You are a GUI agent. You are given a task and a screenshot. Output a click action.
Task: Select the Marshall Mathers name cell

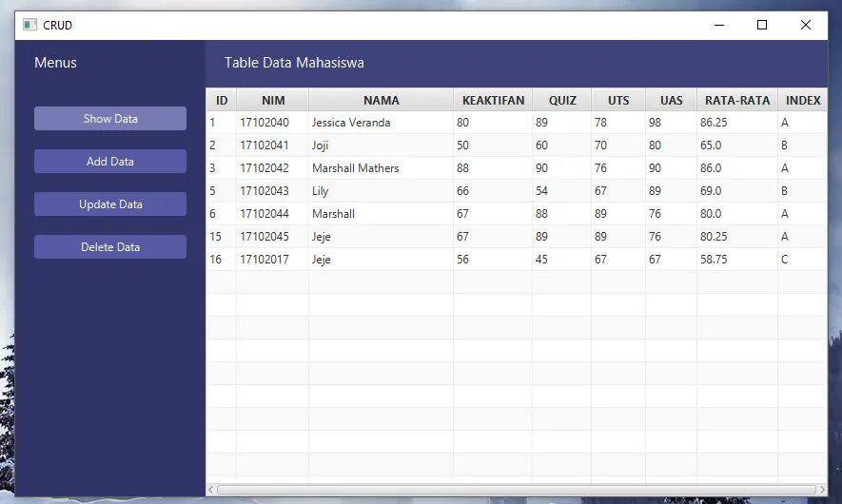coord(381,168)
